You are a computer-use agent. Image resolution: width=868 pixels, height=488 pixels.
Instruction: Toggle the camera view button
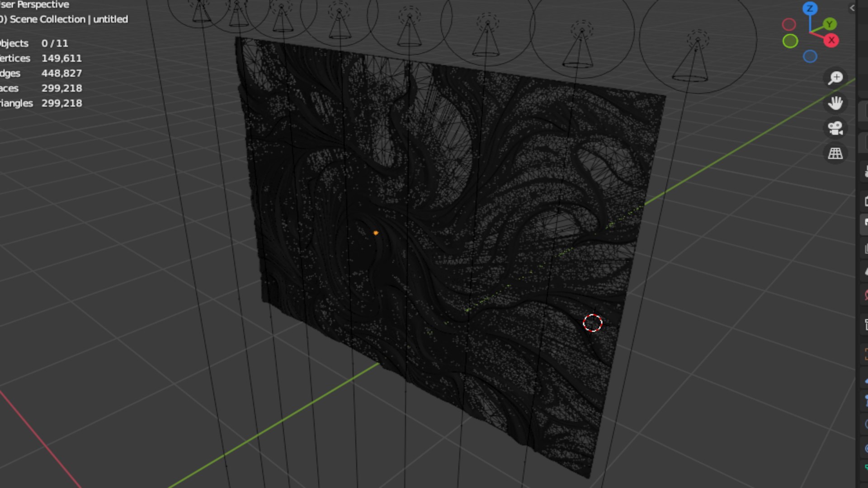835,128
